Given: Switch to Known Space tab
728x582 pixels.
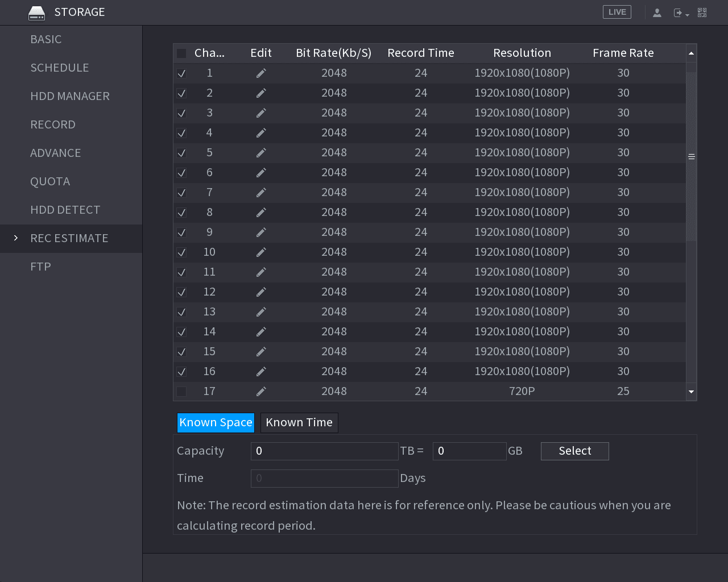Looking at the screenshot, I should tap(216, 423).
